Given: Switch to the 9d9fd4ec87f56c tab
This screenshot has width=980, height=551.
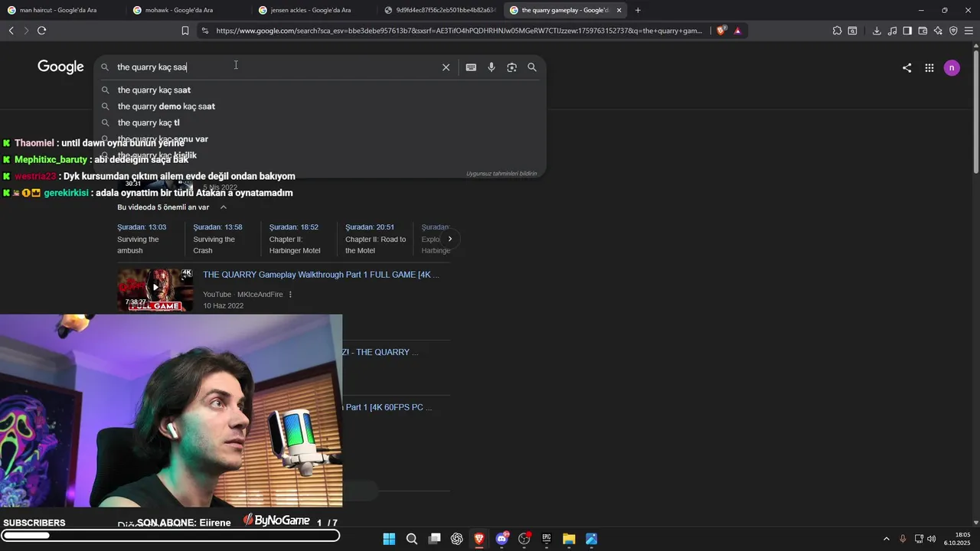Looking at the screenshot, I should click(439, 10).
